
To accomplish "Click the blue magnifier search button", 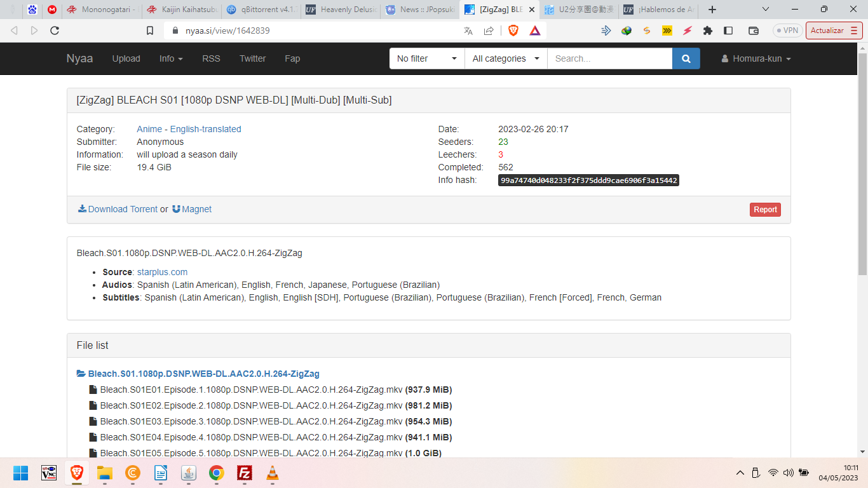I will tap(686, 58).
